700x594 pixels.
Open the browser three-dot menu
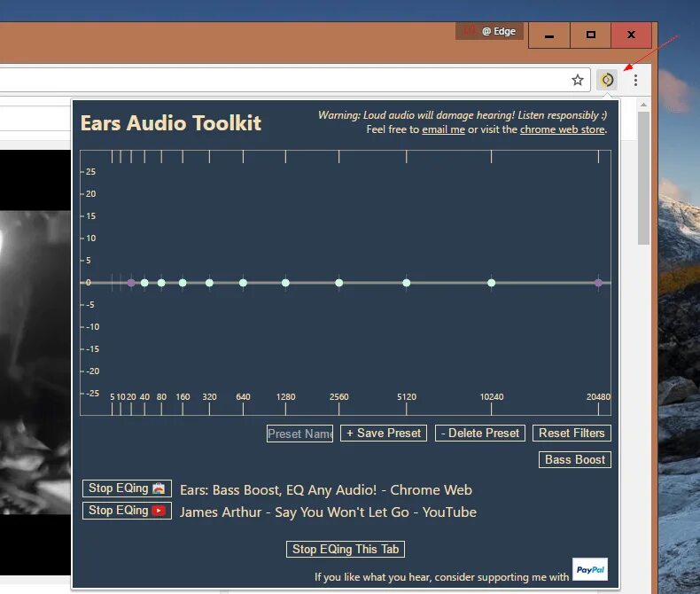(x=635, y=80)
